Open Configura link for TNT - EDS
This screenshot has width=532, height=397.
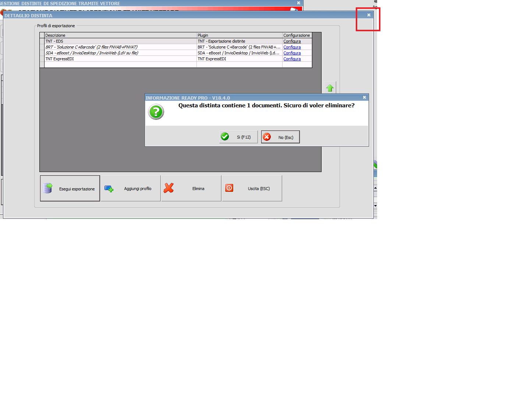point(292,41)
